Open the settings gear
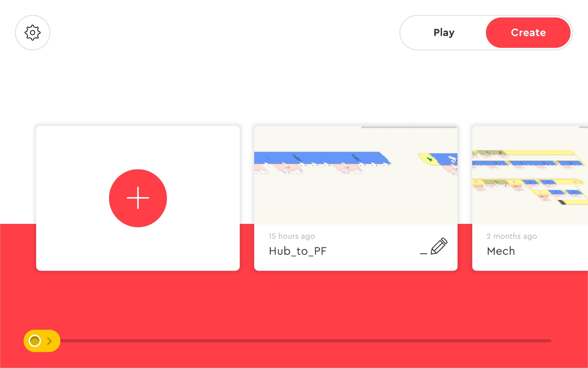Screen dimensions: 588x368 click(32, 33)
